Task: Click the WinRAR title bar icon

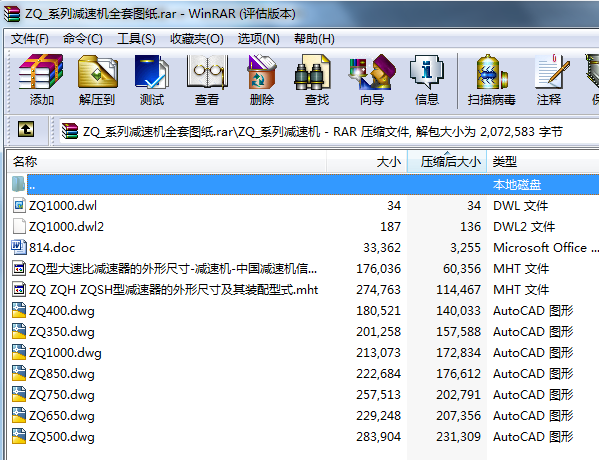Action: [x=12, y=14]
